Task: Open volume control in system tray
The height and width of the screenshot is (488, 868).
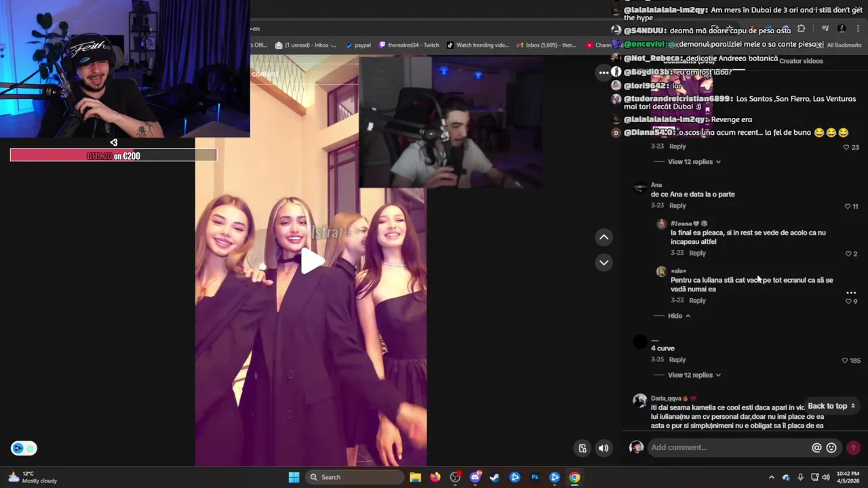Action: pos(826,477)
